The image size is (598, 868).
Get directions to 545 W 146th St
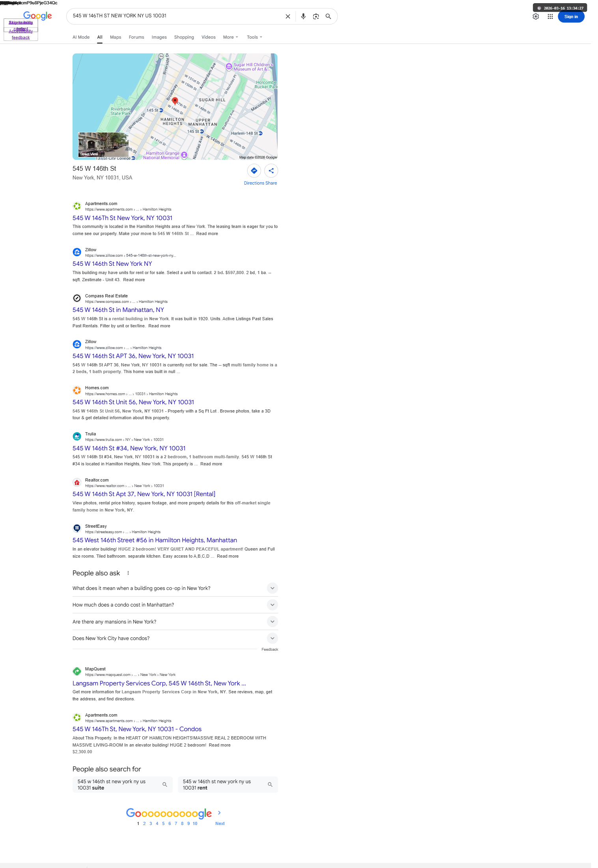click(x=254, y=171)
